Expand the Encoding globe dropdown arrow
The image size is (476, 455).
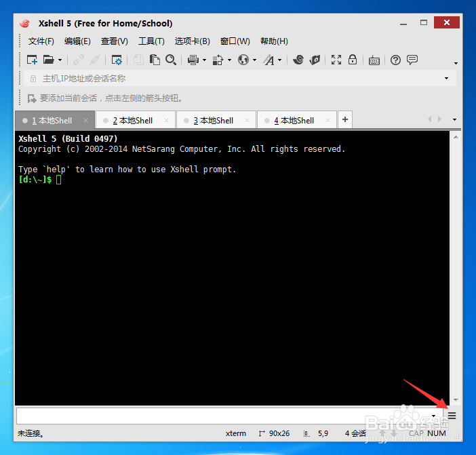(254, 60)
